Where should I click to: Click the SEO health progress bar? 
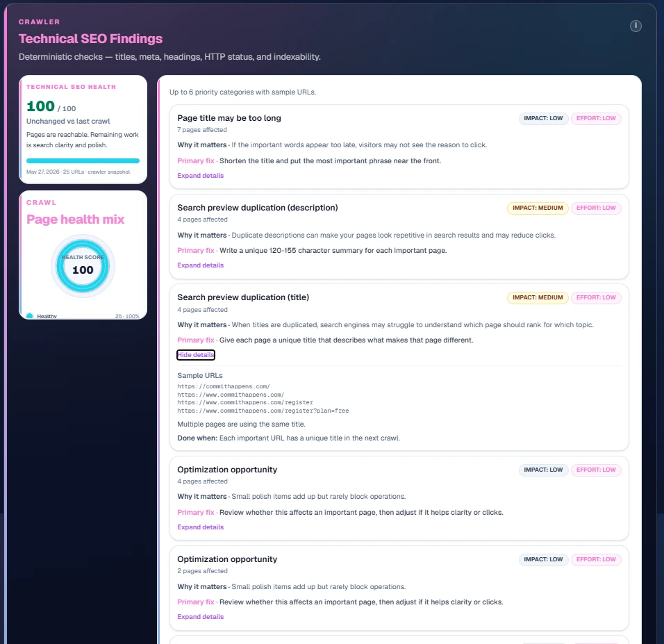coord(83,160)
